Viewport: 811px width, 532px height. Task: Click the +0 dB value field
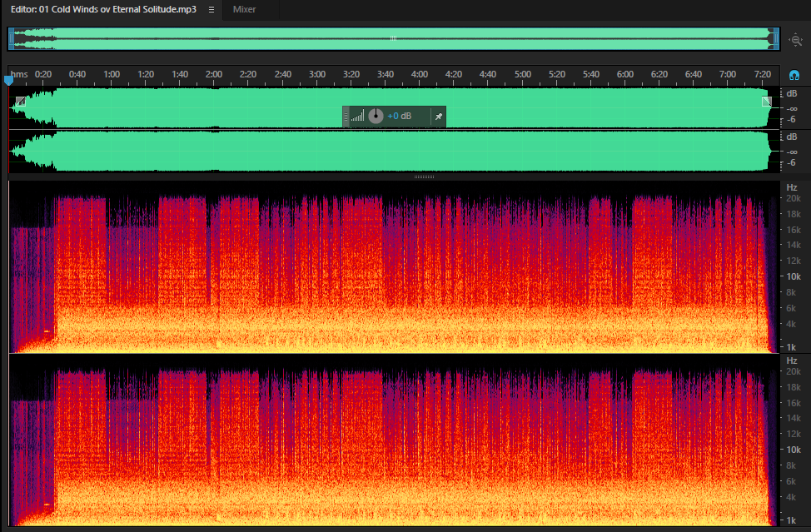400,116
